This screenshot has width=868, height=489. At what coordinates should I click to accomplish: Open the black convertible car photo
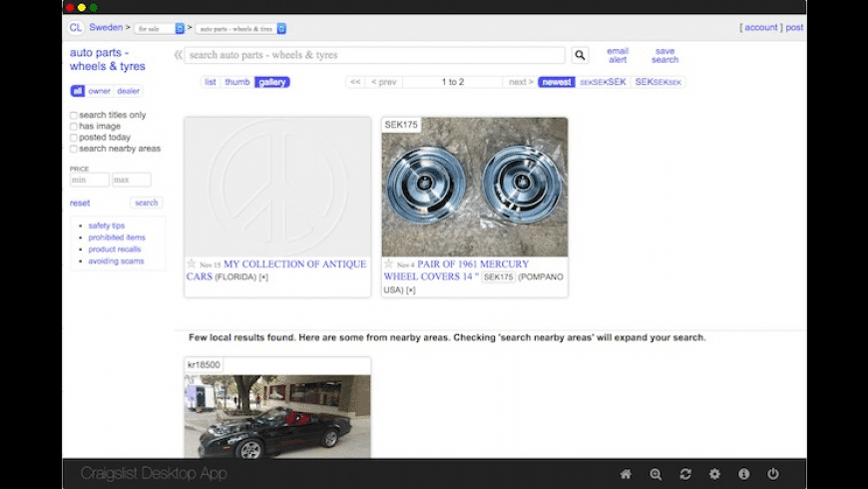point(277,416)
